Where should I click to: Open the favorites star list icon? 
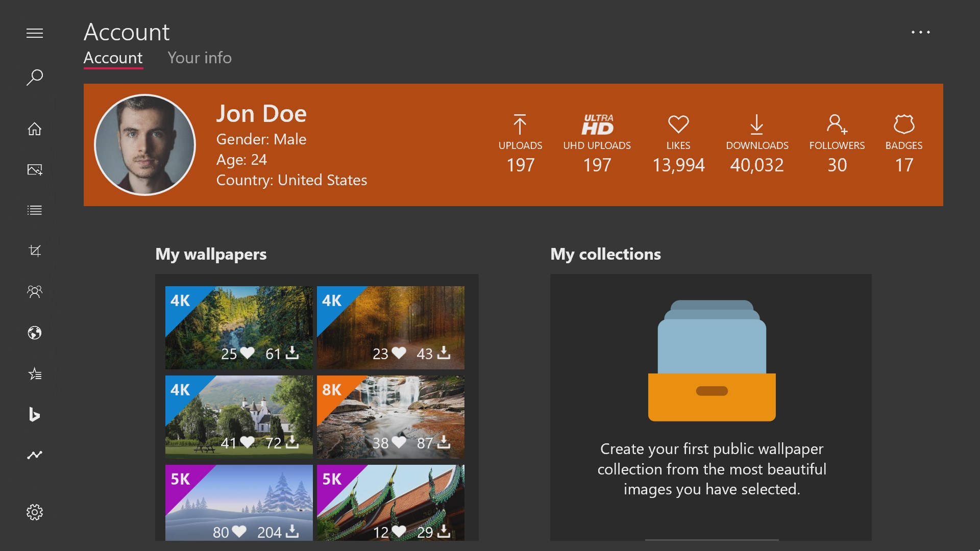[35, 374]
